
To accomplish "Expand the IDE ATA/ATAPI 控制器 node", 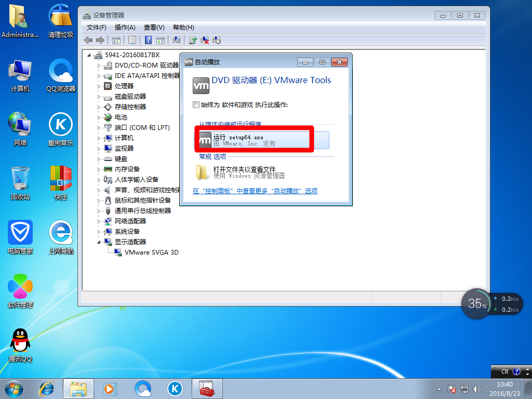I will (99, 76).
